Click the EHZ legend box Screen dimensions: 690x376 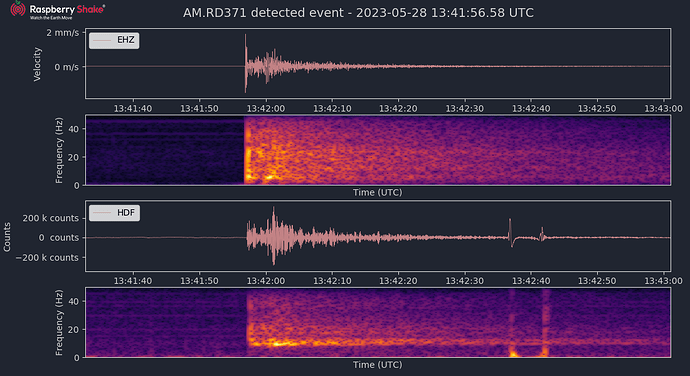(x=114, y=40)
